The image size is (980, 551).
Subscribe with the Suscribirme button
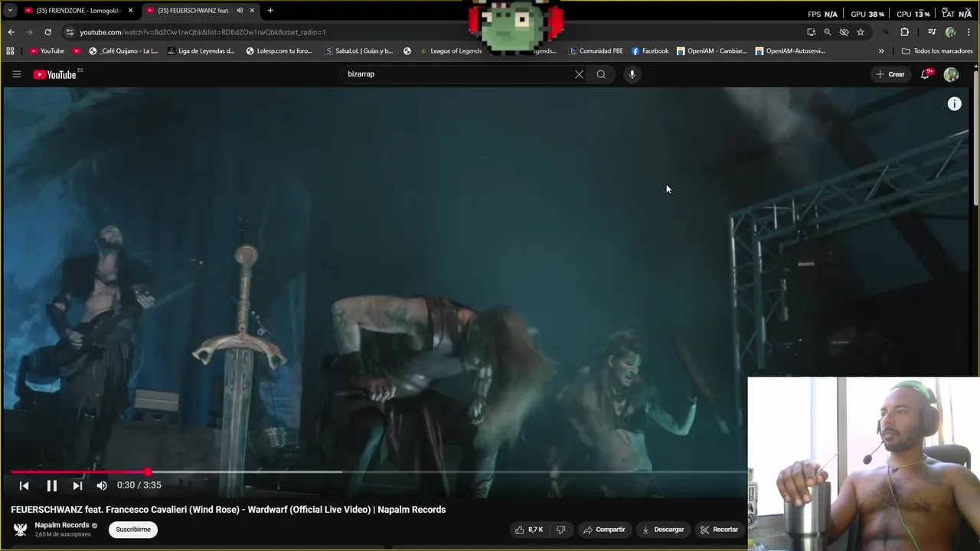click(x=133, y=530)
